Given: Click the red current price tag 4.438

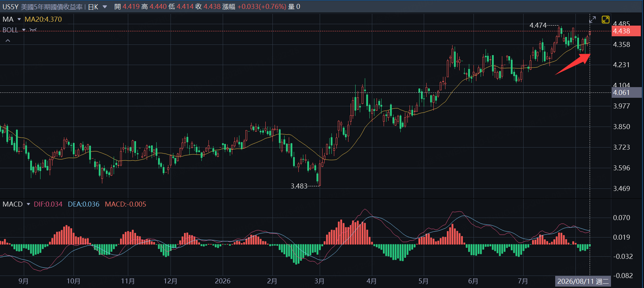Looking at the screenshot, I should pos(626,31).
